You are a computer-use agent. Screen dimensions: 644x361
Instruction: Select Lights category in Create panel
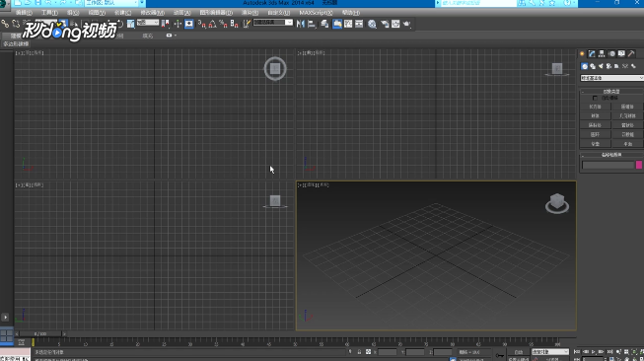point(601,66)
